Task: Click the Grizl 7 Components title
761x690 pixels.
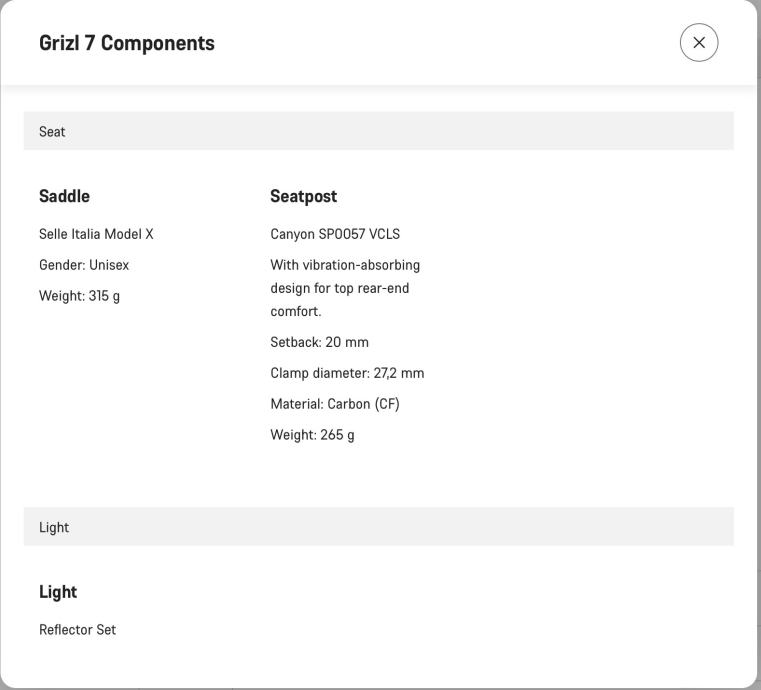Action: pyautogui.click(x=127, y=43)
